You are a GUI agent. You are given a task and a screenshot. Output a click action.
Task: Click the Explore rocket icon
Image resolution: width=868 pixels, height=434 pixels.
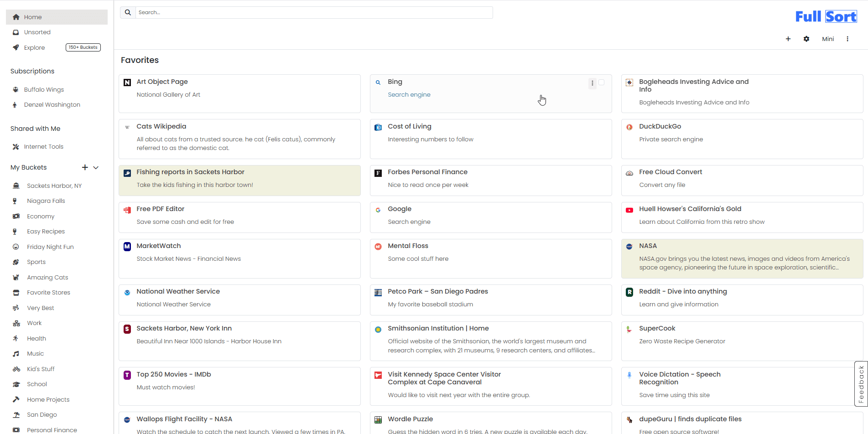pyautogui.click(x=16, y=47)
